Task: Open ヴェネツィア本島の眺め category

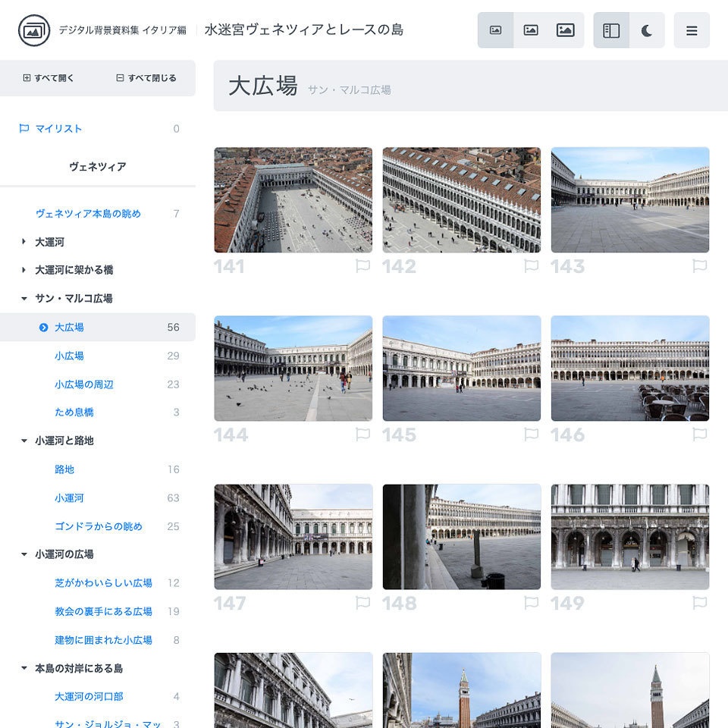Action: coord(88,214)
